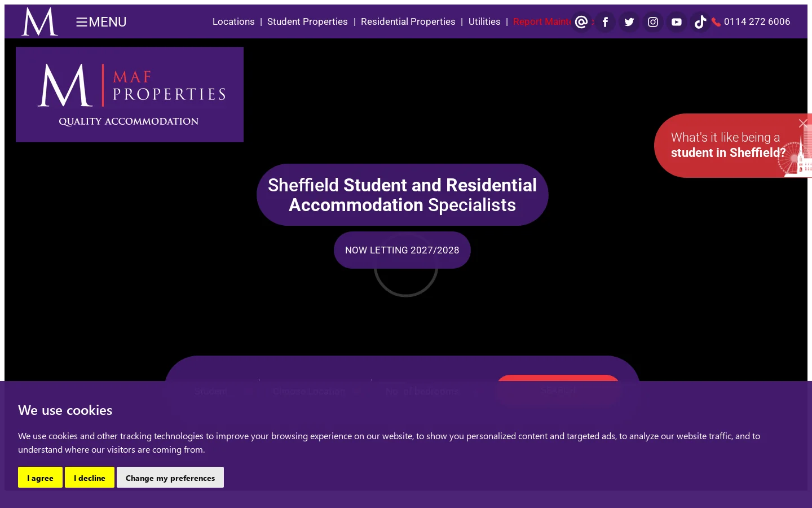This screenshot has width=812, height=508.
Task: Click the M logo in the top bar
Action: pos(39,21)
